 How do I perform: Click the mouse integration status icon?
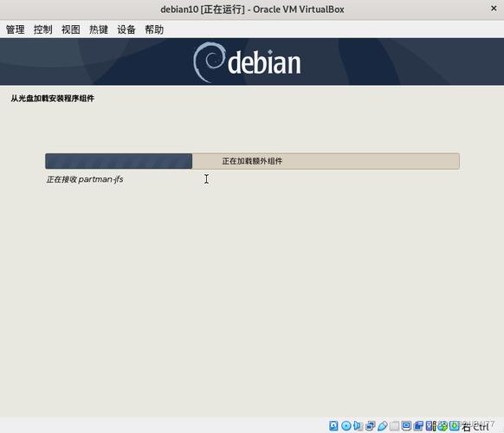coord(443,425)
